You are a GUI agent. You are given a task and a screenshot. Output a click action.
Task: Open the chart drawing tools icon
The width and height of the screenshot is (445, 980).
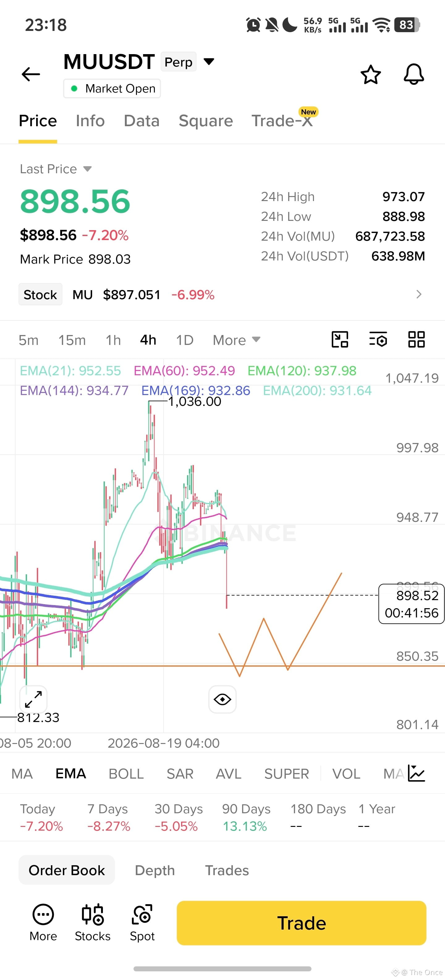pos(340,339)
